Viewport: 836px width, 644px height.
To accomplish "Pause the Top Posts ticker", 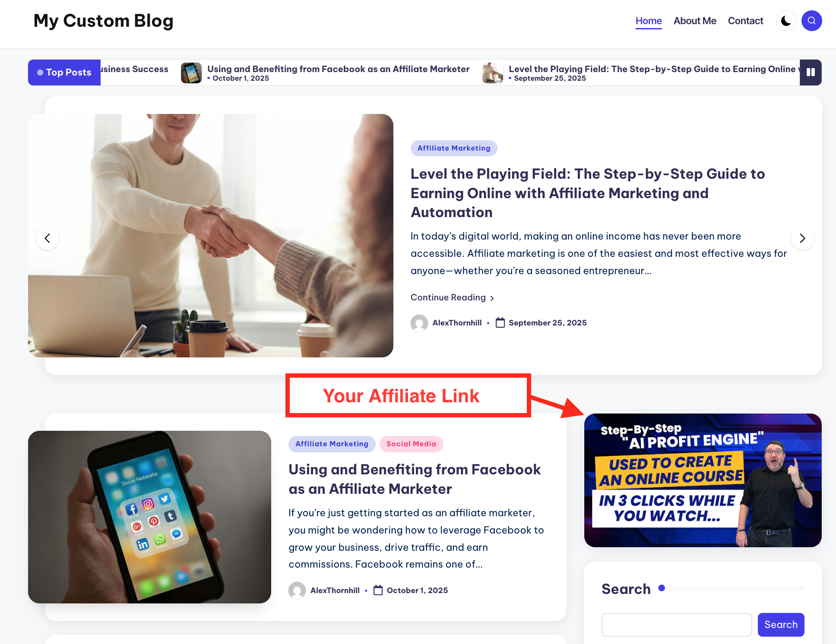I will (x=811, y=73).
